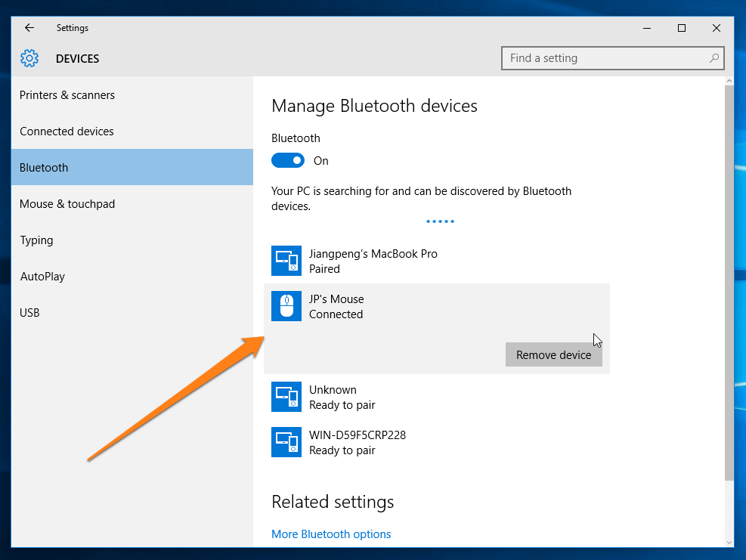
Task: Click the Connected status under JP's Mouse
Action: click(336, 314)
